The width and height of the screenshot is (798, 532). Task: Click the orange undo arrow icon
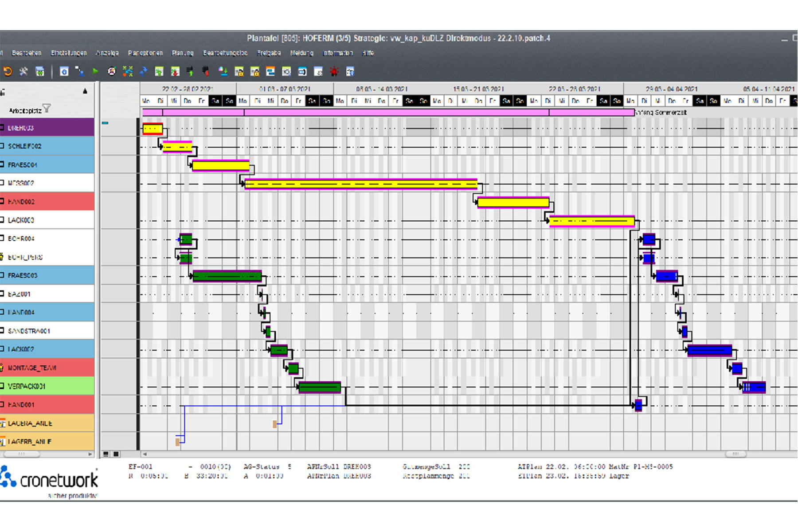tap(8, 71)
